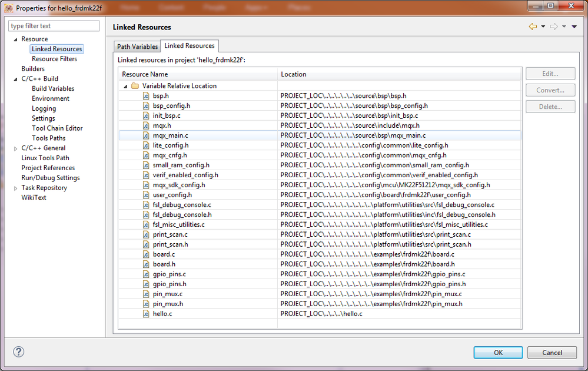Click the file icon beside fsl_debug_console.h
This screenshot has width=588, height=371.
point(146,214)
